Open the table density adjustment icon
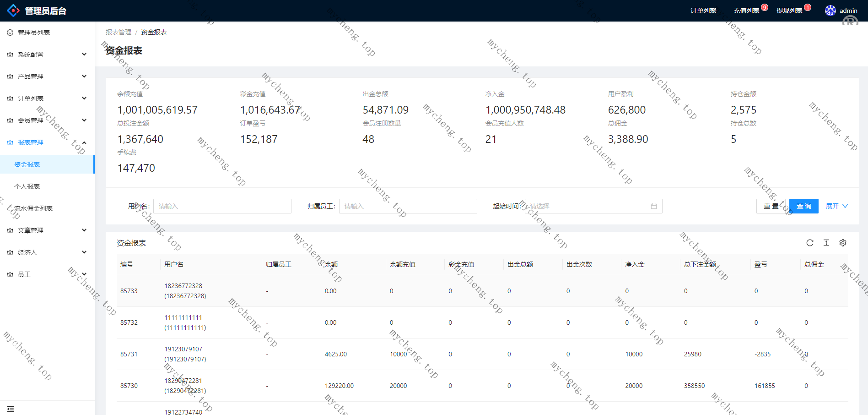The image size is (868, 415). point(826,243)
